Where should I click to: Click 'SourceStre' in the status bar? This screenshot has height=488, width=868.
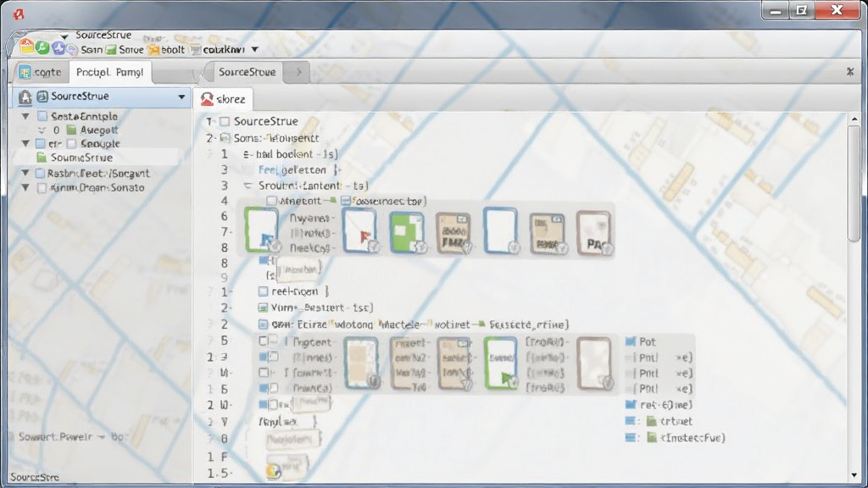[x=34, y=477]
